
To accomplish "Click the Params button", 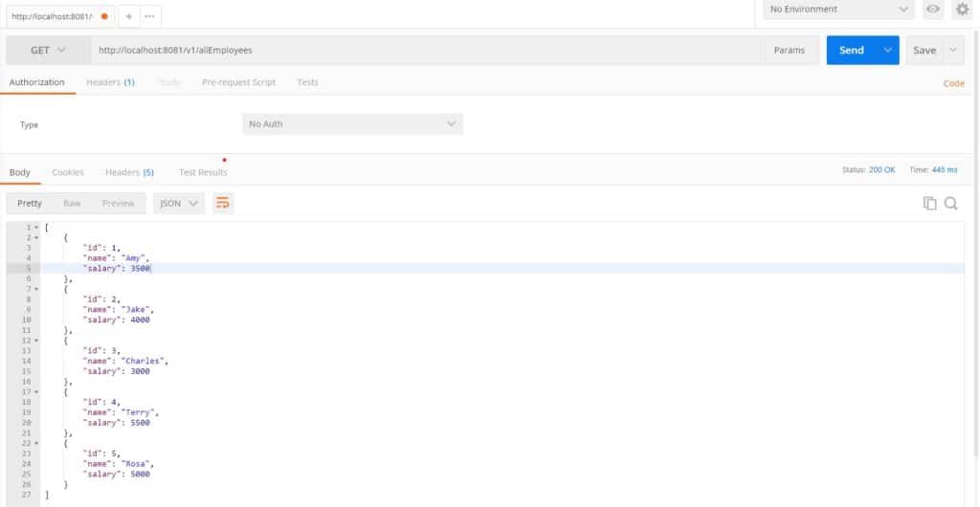I will pyautogui.click(x=789, y=51).
